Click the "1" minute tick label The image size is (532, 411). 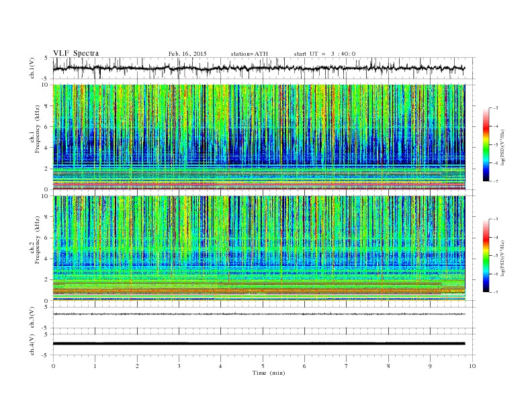[95, 366]
